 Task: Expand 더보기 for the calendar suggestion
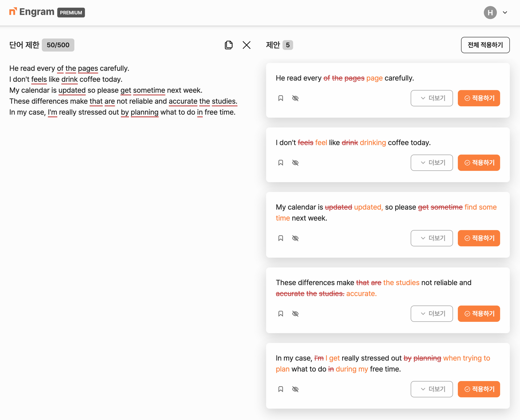(x=432, y=238)
